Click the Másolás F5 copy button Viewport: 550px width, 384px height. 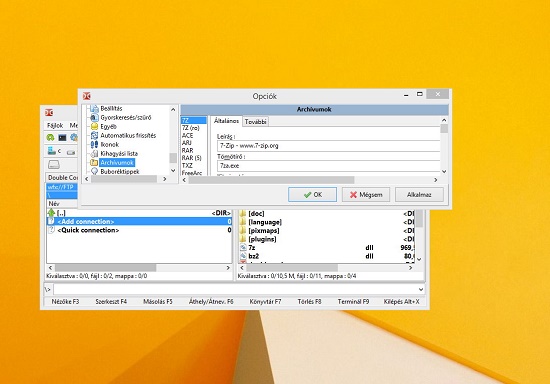click(158, 301)
